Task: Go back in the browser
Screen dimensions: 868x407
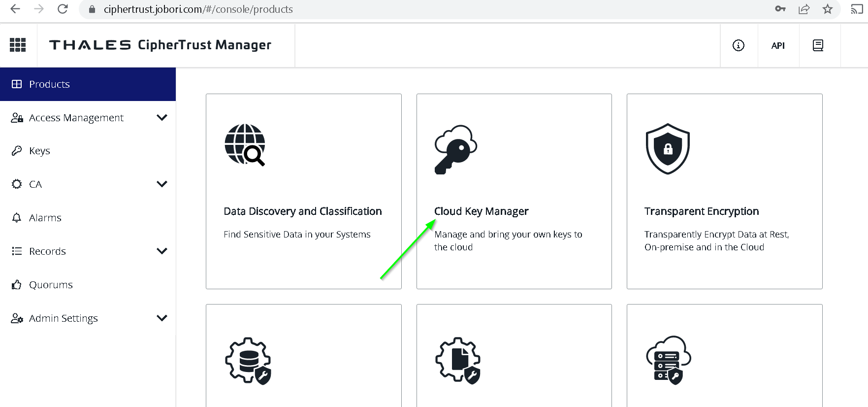Action: coord(15,9)
